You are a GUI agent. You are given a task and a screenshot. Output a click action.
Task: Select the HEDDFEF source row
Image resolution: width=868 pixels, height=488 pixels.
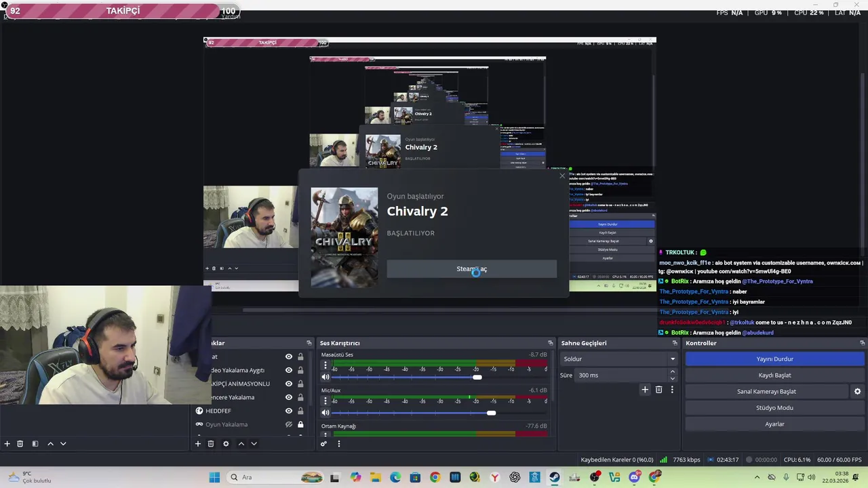pyautogui.click(x=248, y=411)
